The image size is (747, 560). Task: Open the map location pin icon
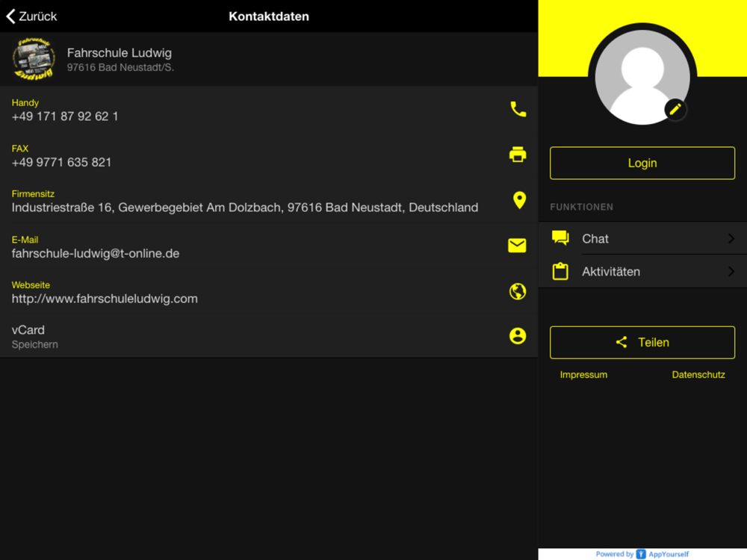tap(519, 200)
